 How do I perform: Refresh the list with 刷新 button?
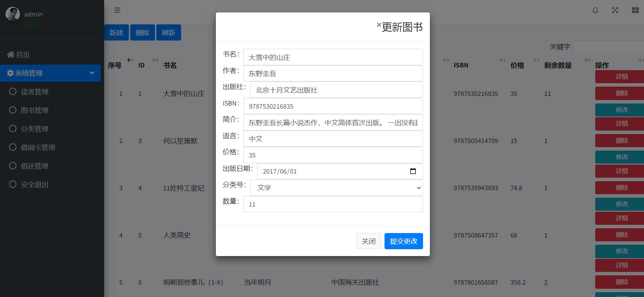click(x=168, y=33)
